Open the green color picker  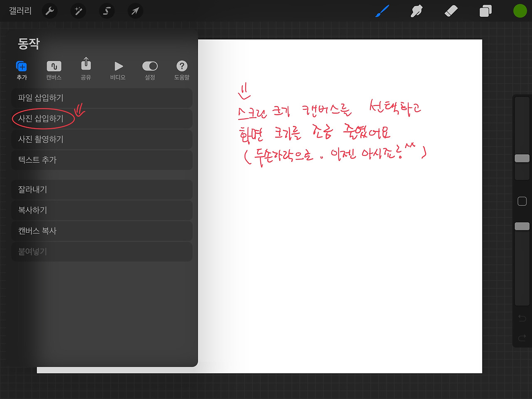520,11
